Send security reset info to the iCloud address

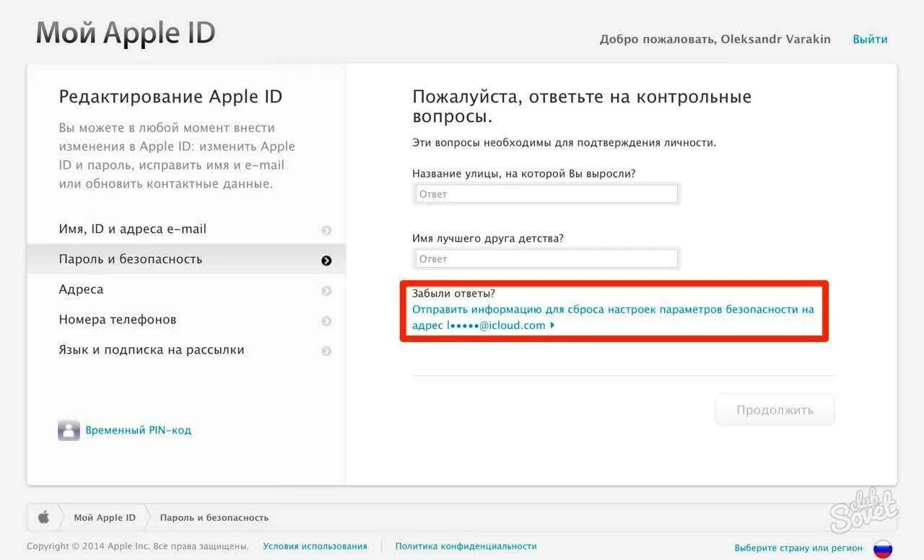613,318
